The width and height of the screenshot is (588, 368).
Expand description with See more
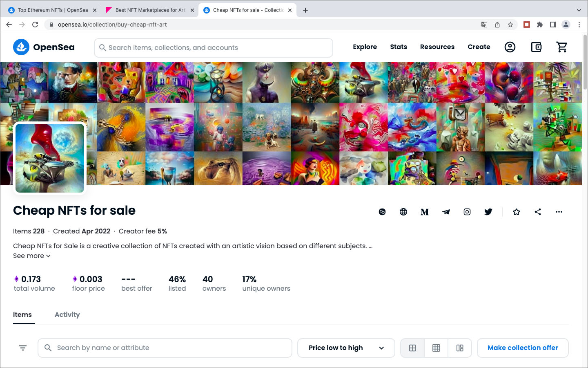tap(32, 256)
